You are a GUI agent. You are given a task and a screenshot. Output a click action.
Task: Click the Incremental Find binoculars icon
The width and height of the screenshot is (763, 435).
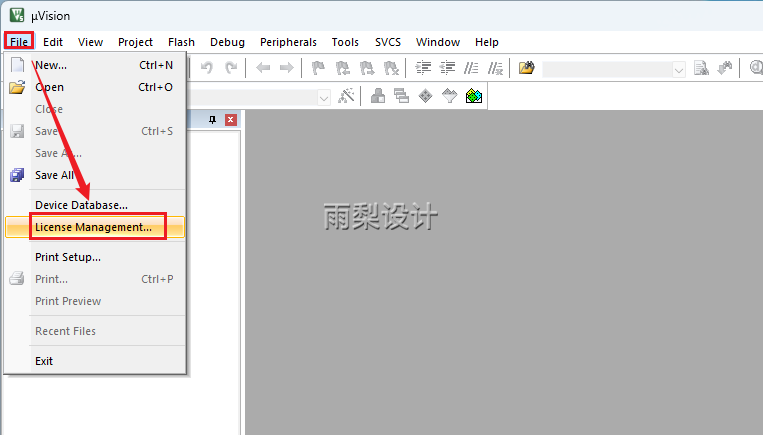725,68
